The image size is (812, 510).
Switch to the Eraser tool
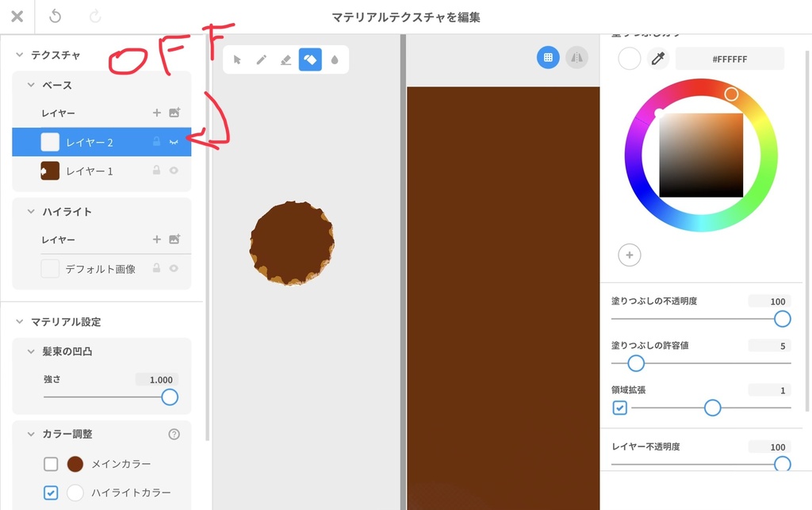(x=285, y=59)
